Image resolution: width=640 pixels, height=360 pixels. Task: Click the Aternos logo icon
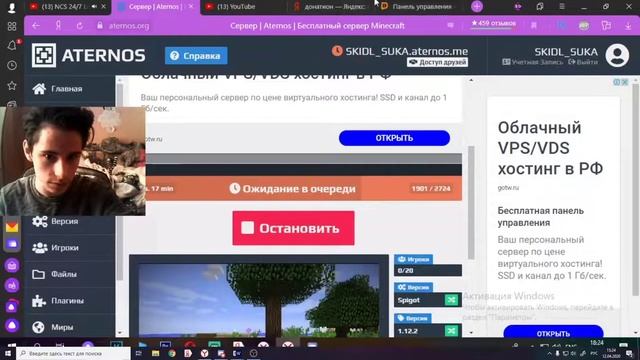tap(44, 55)
